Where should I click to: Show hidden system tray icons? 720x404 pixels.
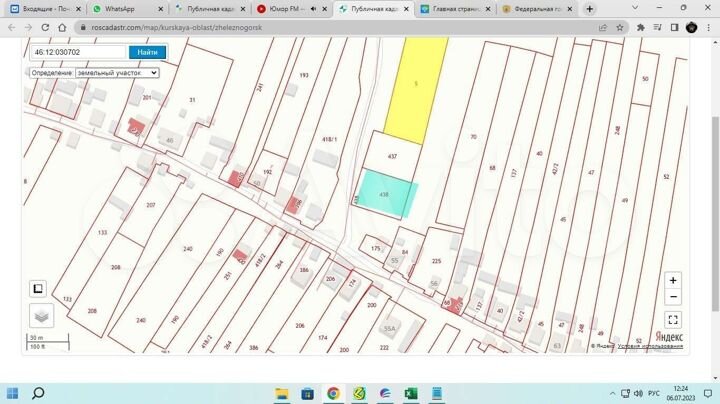click(x=612, y=393)
